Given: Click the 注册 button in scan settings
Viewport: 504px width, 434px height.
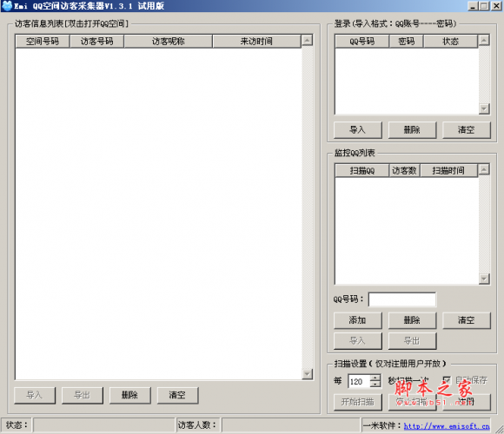Looking at the screenshot, I should point(467,402).
